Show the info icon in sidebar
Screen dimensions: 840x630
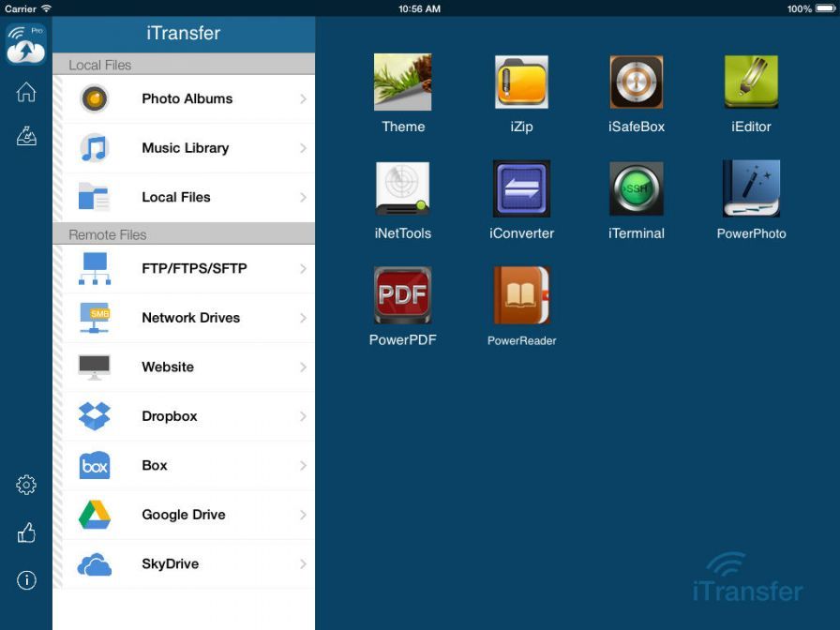tap(26, 580)
